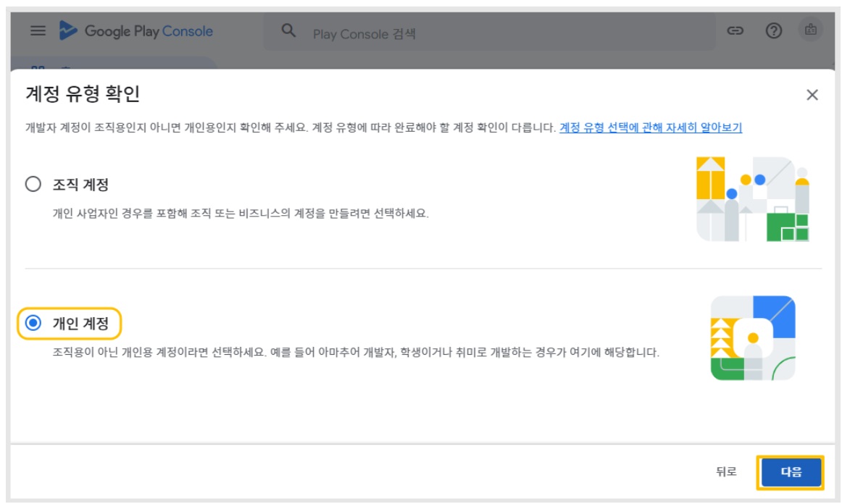Click the Google Play Console logo
Viewport: 842px width, 504px height.
(x=136, y=31)
